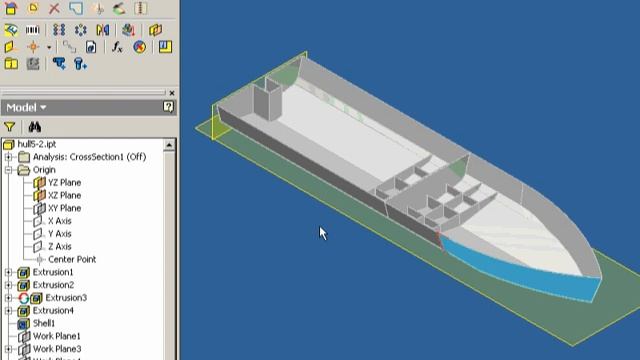This screenshot has height=360, width=640.
Task: Select the Center Point item
Action: (72, 259)
